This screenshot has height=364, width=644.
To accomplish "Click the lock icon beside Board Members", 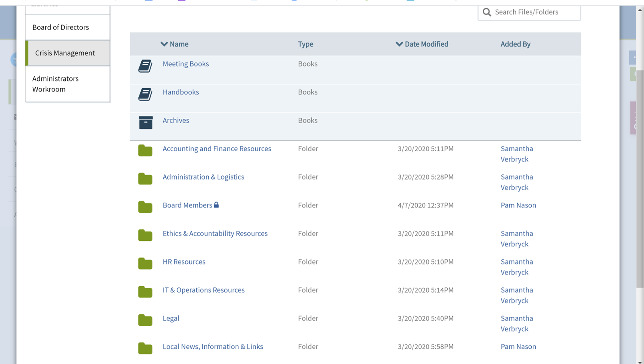I will pyautogui.click(x=216, y=205).
